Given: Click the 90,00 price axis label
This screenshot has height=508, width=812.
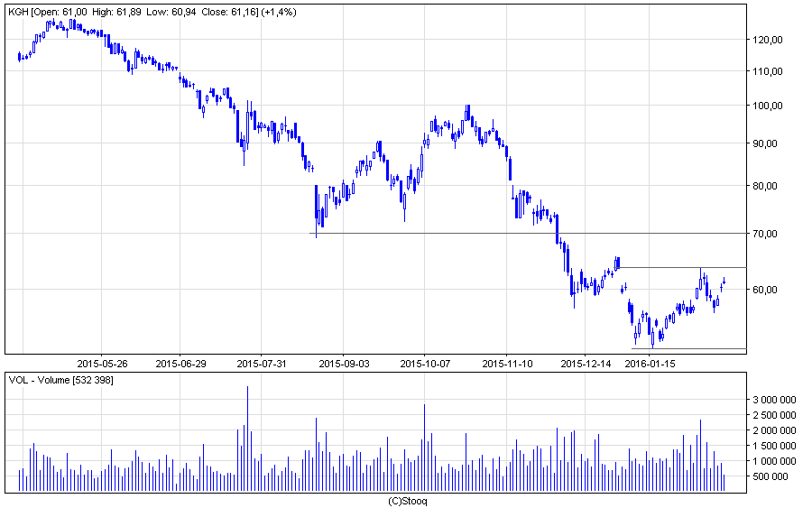Looking at the screenshot, I should (764, 143).
